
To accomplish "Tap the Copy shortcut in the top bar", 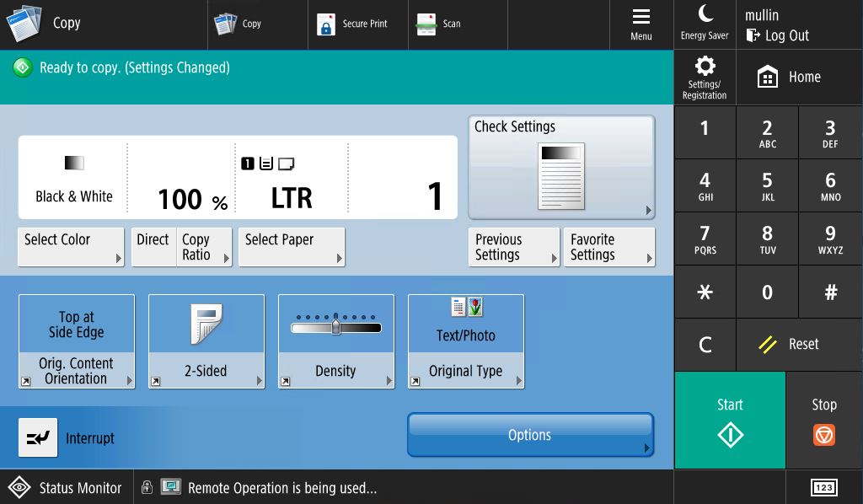I will click(258, 24).
